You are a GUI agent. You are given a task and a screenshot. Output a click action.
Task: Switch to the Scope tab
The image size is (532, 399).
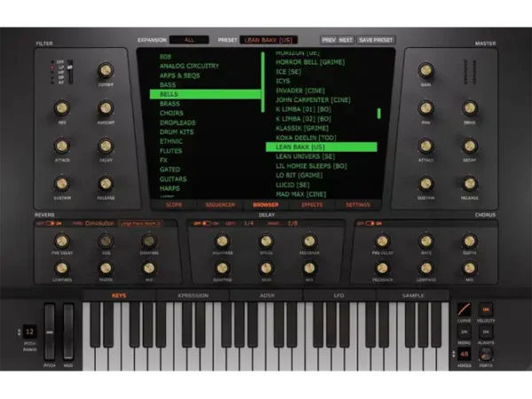click(174, 205)
